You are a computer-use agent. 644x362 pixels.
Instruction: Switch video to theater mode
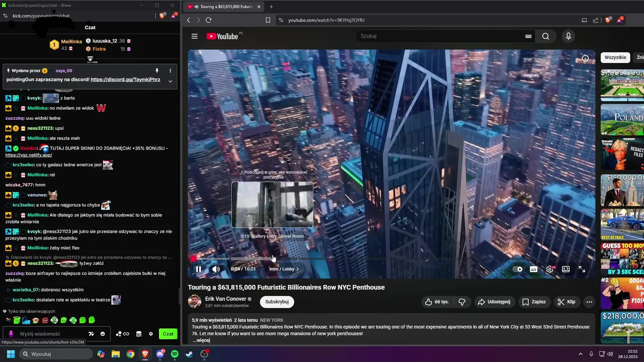[x=566, y=269]
